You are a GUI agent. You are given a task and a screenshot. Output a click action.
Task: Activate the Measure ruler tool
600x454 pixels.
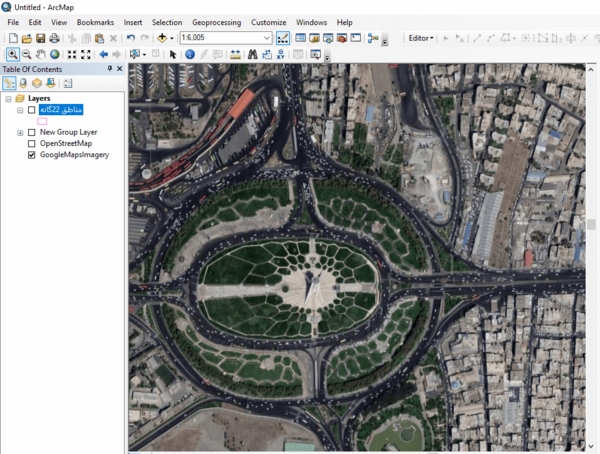pyautogui.click(x=235, y=54)
